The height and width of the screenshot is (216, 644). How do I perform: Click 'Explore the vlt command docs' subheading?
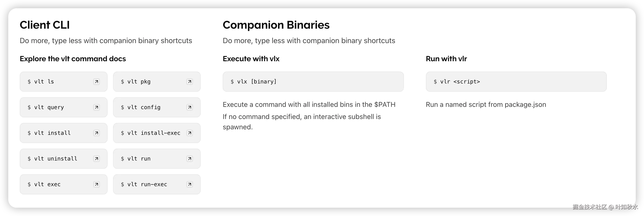(x=73, y=59)
